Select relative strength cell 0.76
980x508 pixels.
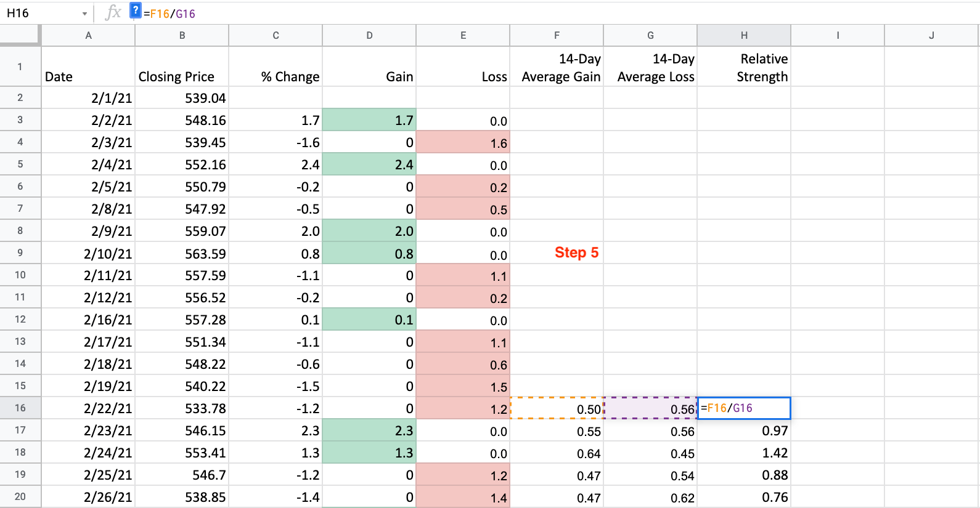[x=744, y=496]
